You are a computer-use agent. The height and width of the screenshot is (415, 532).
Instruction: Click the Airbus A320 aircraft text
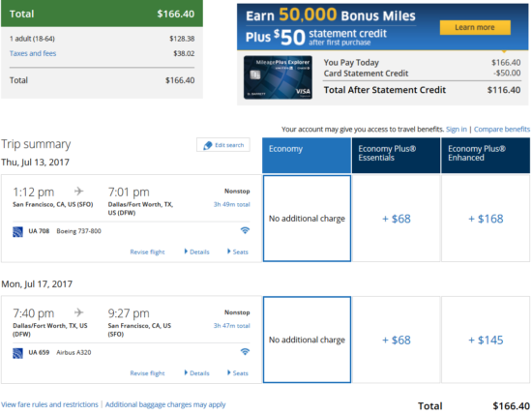pyautogui.click(x=74, y=352)
